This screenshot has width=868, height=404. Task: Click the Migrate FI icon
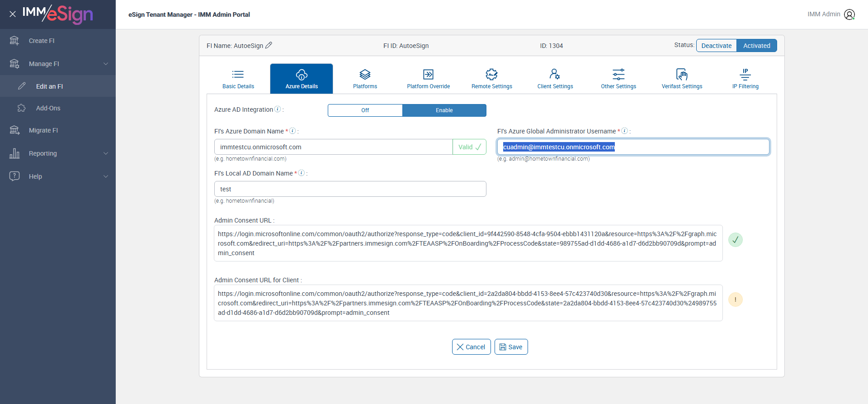(14, 130)
